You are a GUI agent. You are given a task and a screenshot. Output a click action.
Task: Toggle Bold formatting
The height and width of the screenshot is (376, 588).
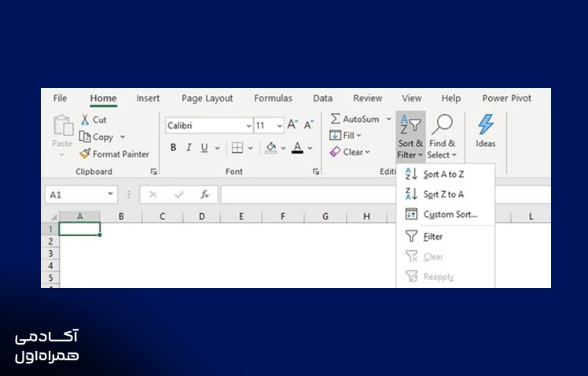pos(173,147)
